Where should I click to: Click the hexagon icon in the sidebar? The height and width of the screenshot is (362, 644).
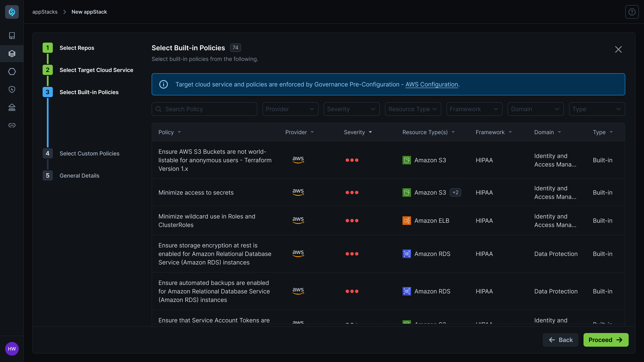(x=12, y=72)
